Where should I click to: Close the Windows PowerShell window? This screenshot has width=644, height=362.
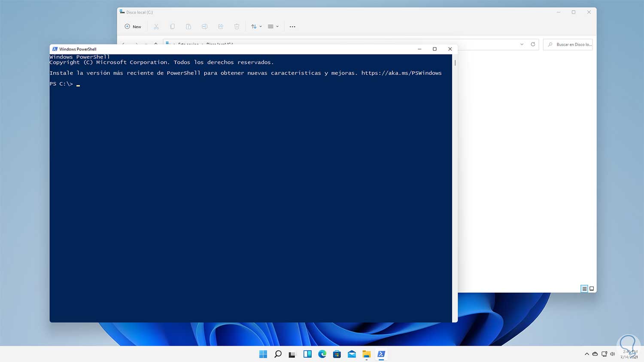(450, 49)
